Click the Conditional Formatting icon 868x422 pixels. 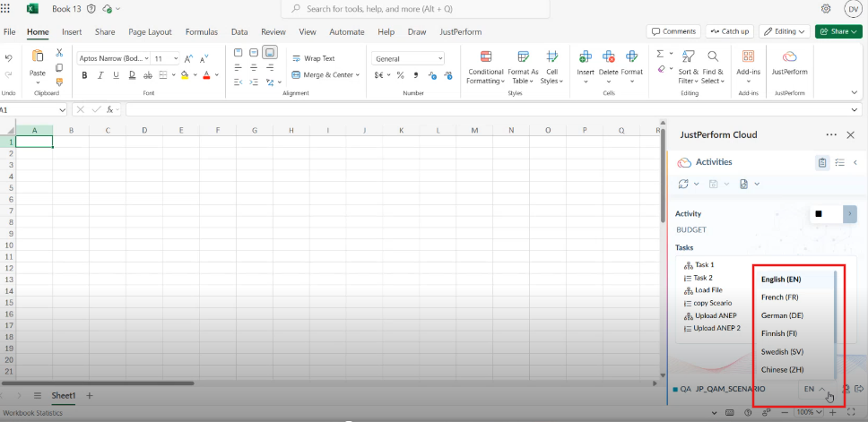tap(485, 57)
